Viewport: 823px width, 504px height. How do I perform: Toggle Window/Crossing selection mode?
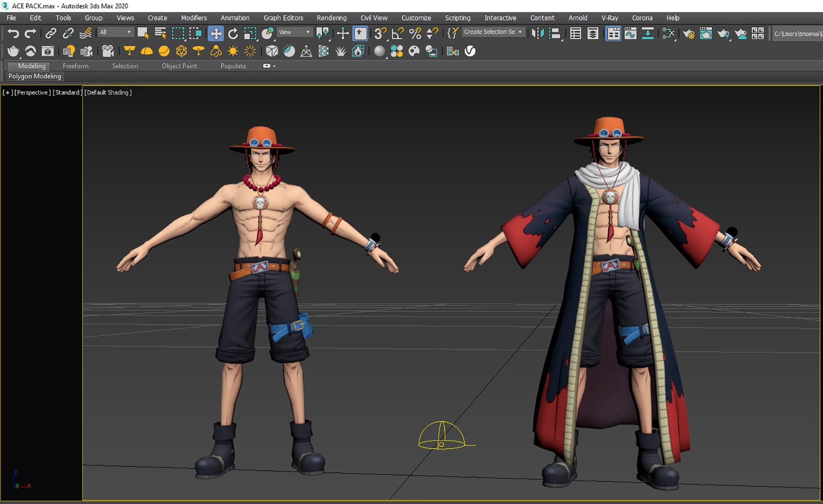pos(195,33)
